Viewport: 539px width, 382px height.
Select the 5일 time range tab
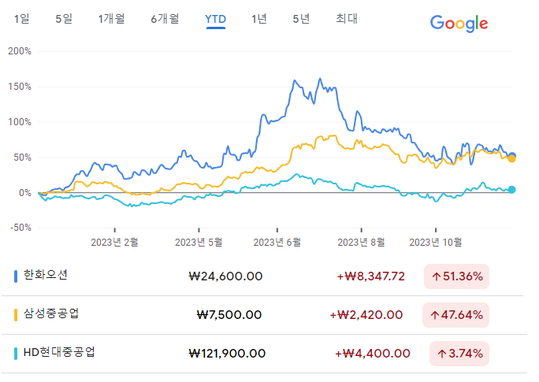point(64,19)
